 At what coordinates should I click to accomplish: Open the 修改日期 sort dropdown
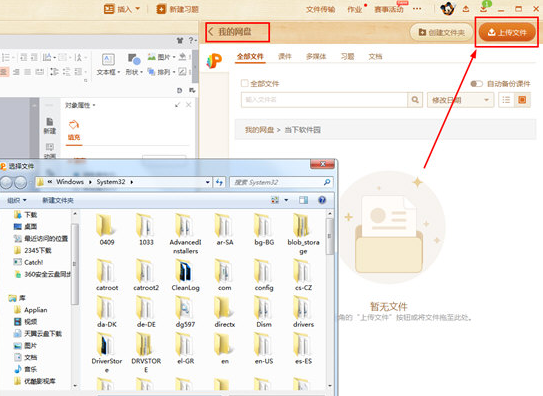click(460, 100)
